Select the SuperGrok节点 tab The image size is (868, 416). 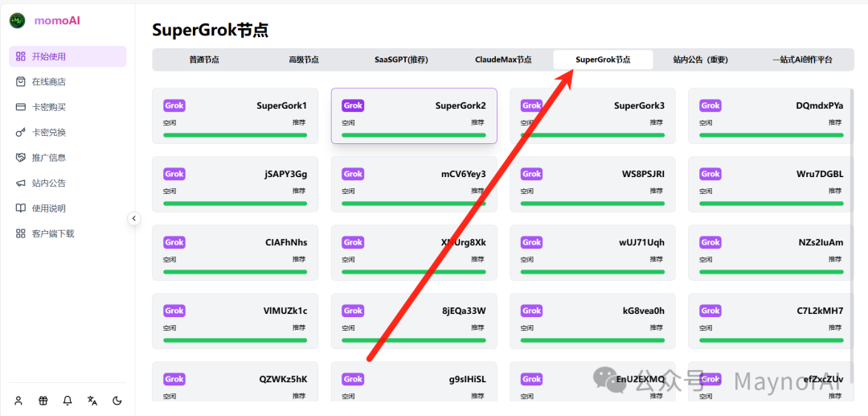click(x=603, y=60)
